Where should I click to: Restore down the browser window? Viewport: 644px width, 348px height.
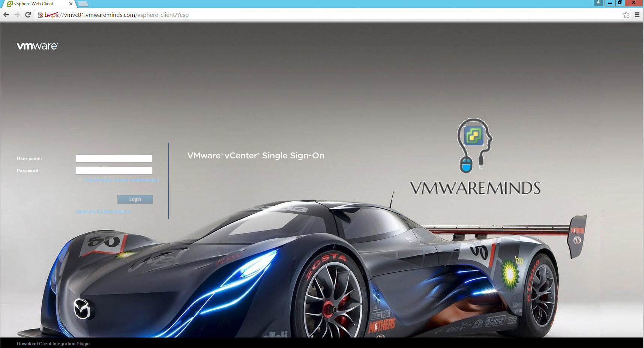coord(620,3)
